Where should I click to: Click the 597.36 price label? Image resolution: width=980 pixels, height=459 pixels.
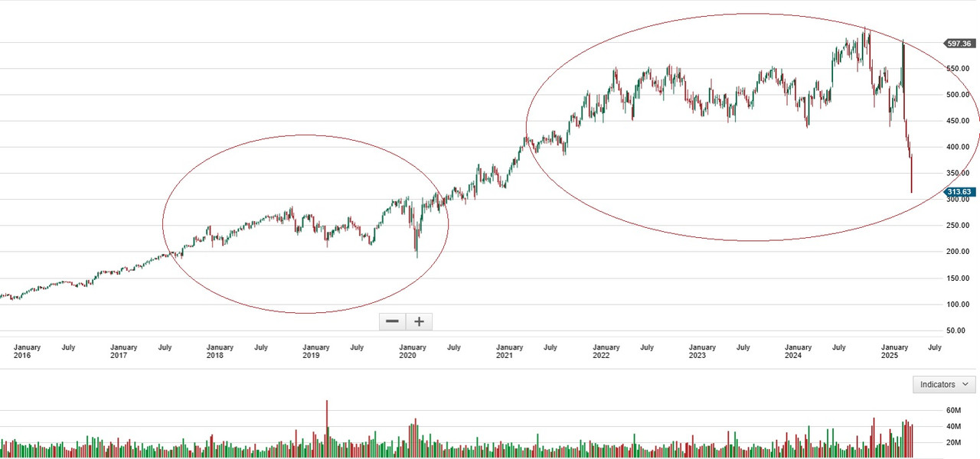click(x=959, y=44)
